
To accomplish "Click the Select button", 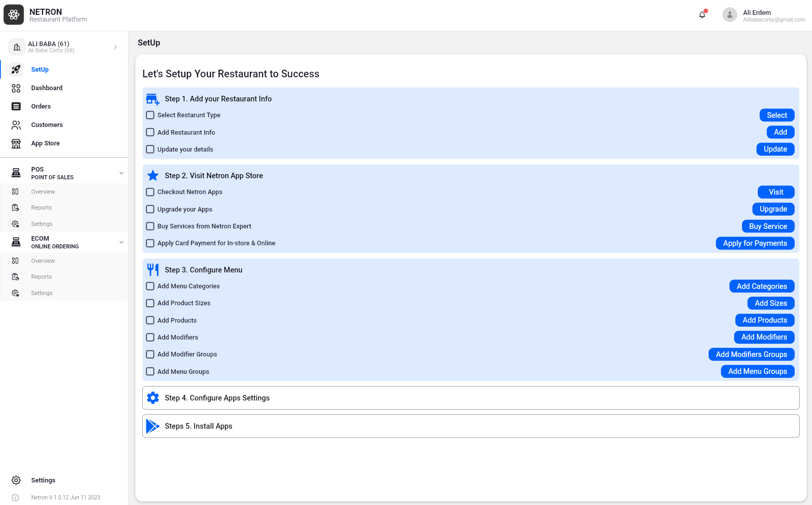I will pyautogui.click(x=777, y=115).
